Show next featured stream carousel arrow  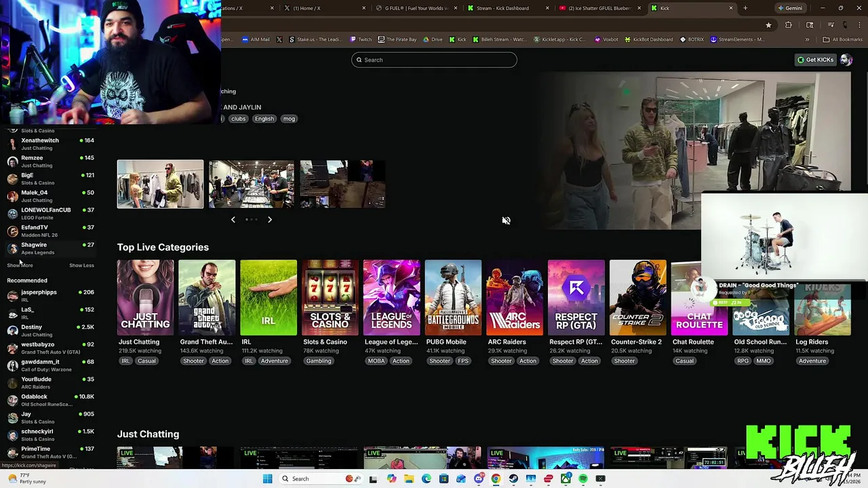click(270, 220)
